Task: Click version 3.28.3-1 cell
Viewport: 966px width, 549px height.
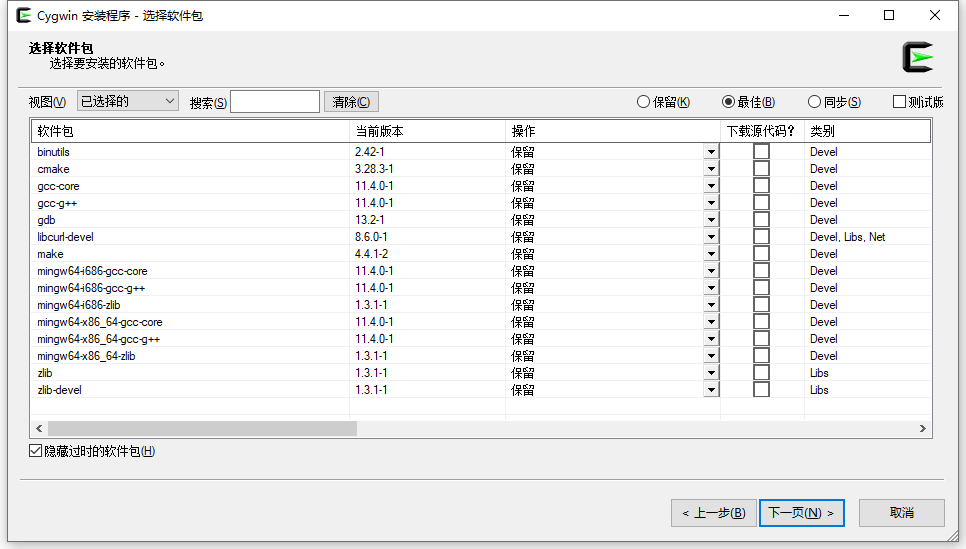Action: click(x=374, y=169)
